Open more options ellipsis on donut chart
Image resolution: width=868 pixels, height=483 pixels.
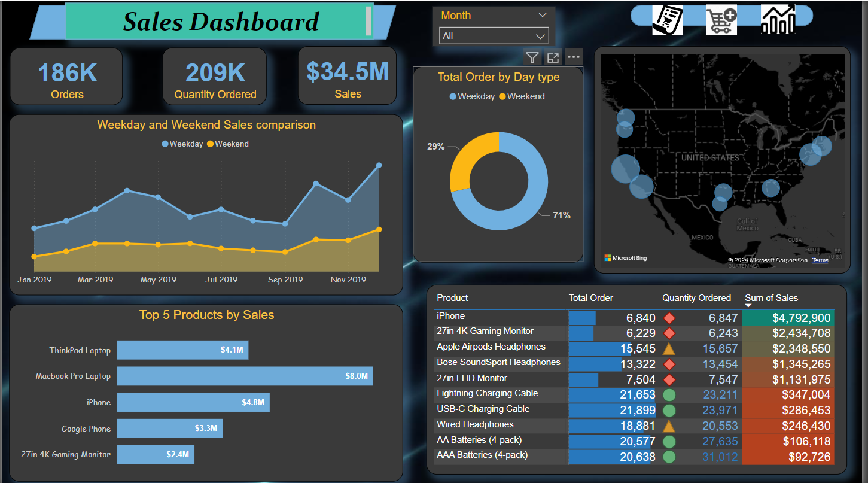point(574,57)
